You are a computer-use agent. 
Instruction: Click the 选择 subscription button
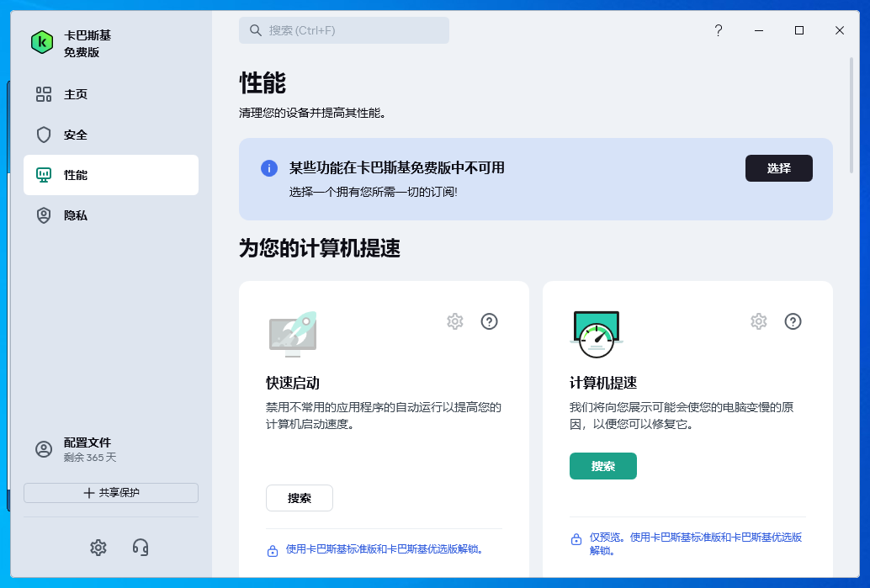pyautogui.click(x=778, y=168)
